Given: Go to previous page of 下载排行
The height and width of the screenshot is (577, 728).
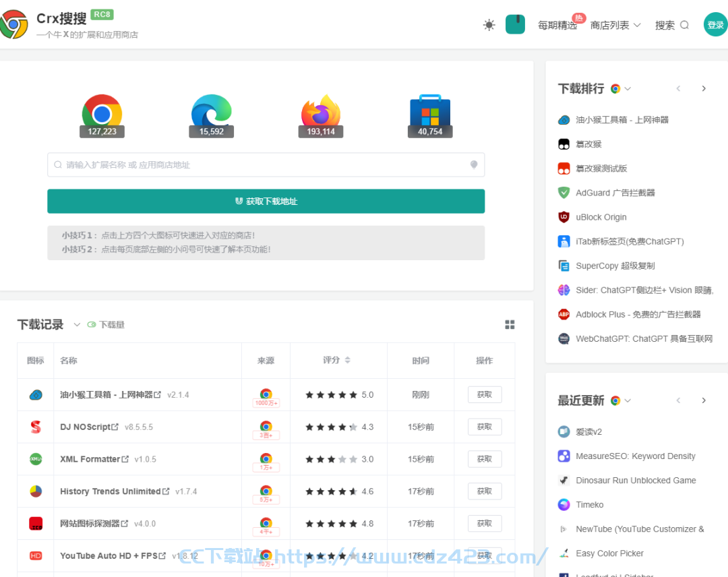Looking at the screenshot, I should tap(678, 89).
